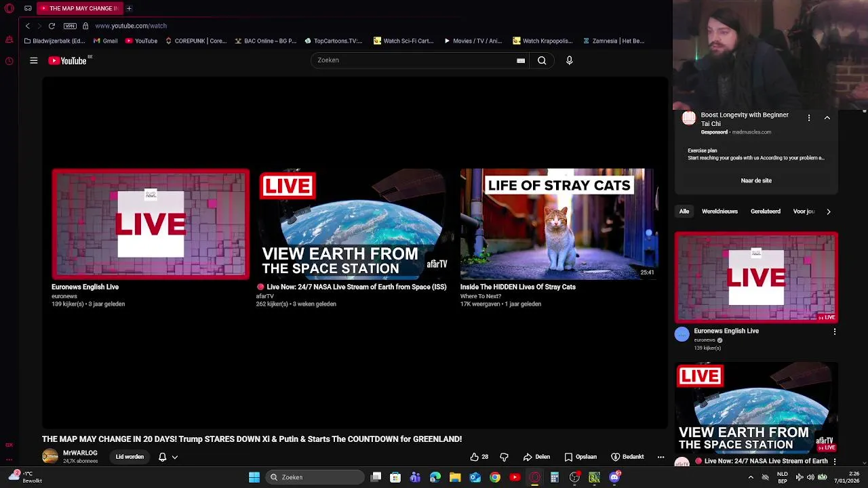This screenshot has height=488, width=868.
Task: Open options menu for sidebar Euronews video
Action: tap(835, 331)
